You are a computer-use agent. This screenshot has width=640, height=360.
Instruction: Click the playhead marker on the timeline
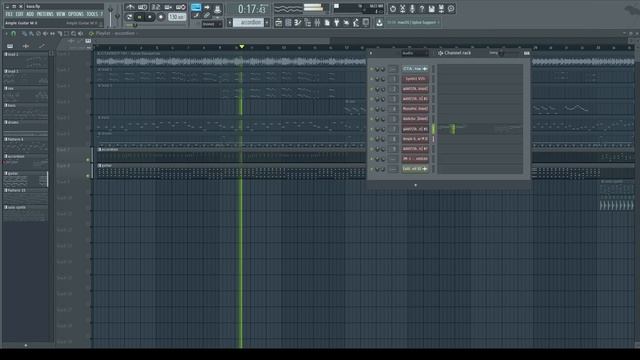point(242,47)
